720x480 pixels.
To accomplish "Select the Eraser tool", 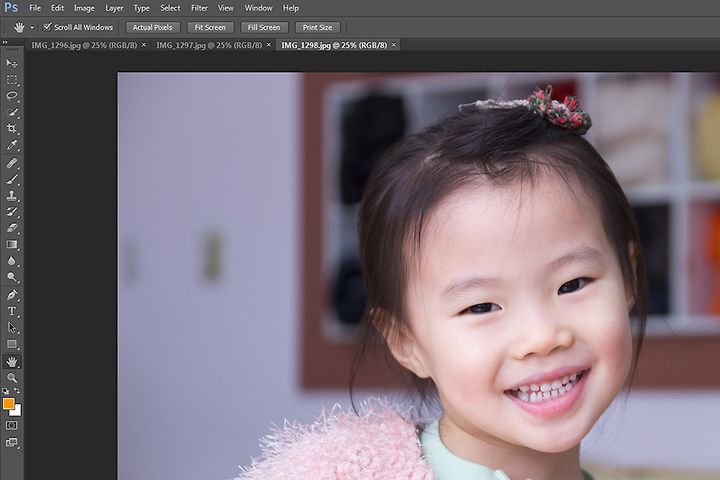I will (12, 228).
